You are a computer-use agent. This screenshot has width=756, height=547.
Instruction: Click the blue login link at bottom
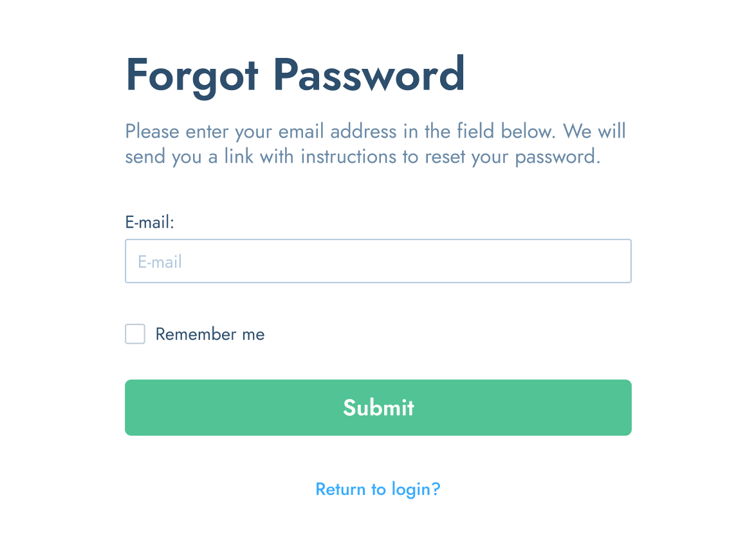(378, 489)
